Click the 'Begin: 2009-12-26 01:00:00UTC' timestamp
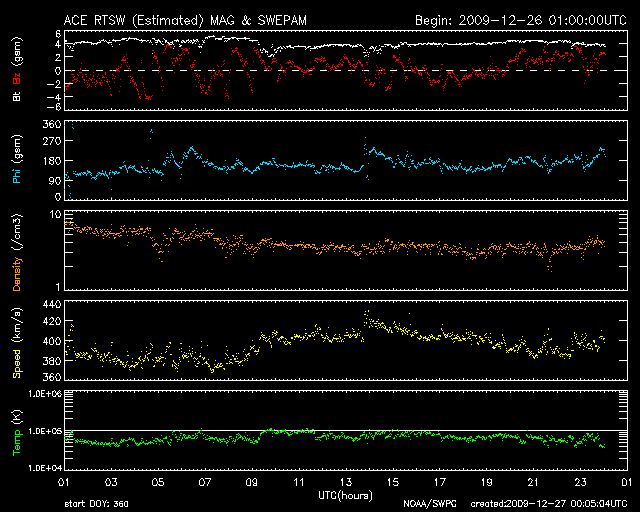 pos(521,20)
